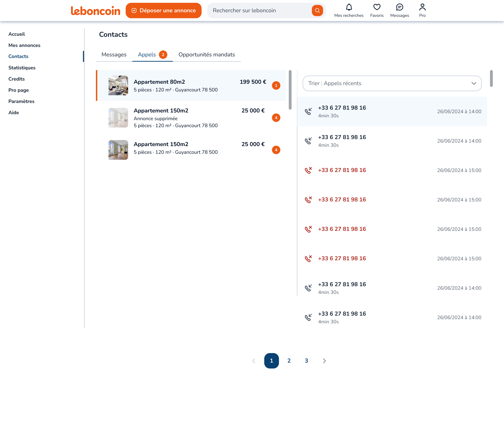Switch to Opportunités mandats tab

click(206, 55)
